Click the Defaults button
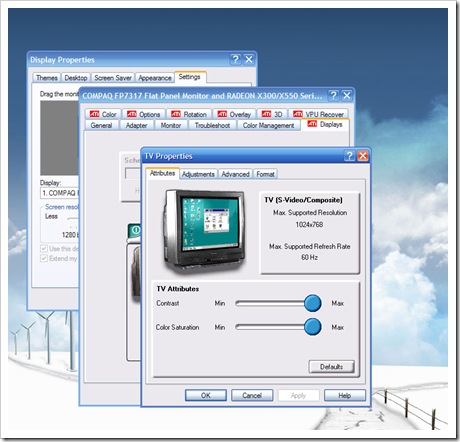 click(331, 367)
